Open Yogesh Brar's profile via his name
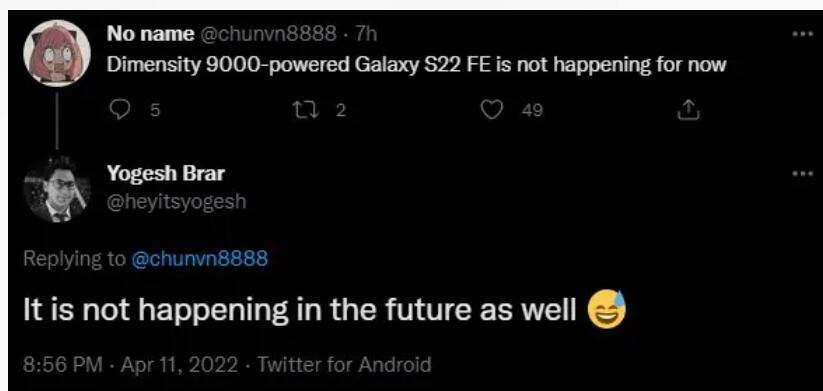 click(166, 173)
